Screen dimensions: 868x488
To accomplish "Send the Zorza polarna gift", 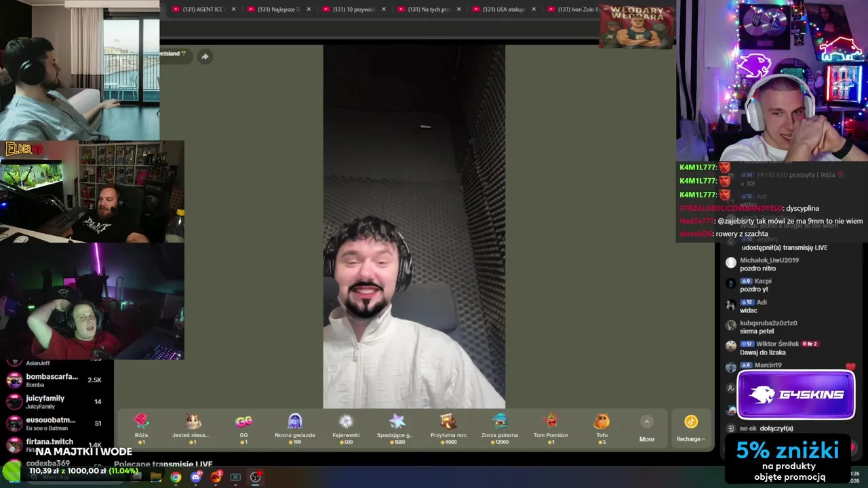I will coord(500,428).
